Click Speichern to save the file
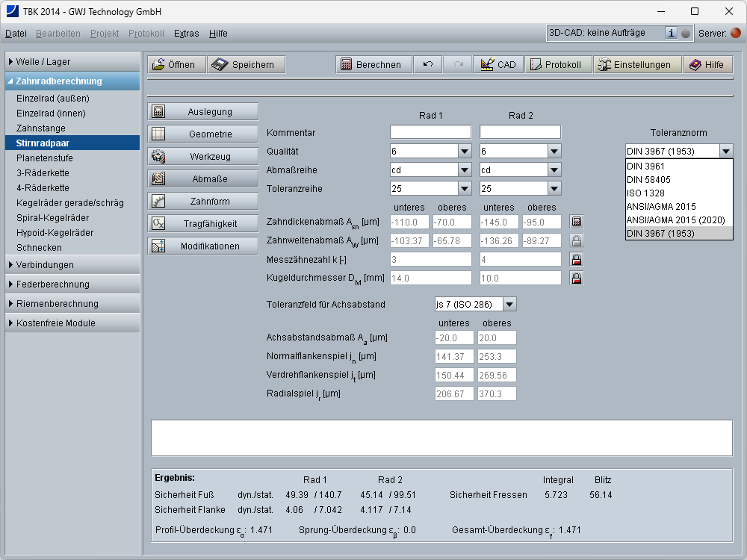 [247, 65]
